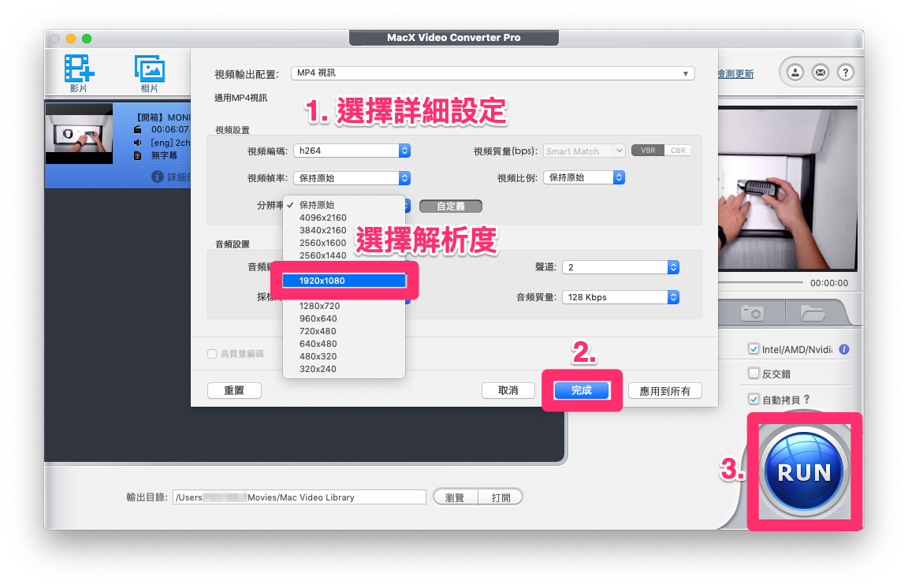Toggle the 自動拷貝 auto copy checkbox
This screenshot has width=908, height=588.
coord(754,400)
